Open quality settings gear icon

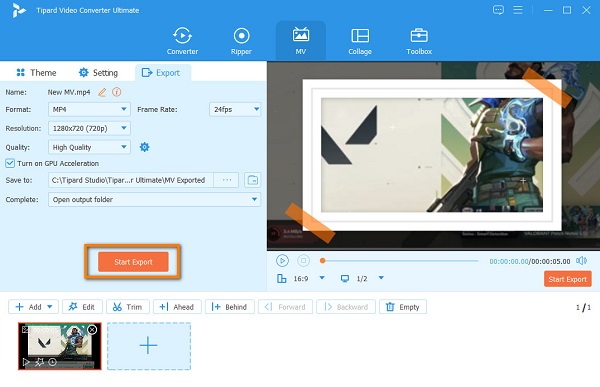point(144,147)
